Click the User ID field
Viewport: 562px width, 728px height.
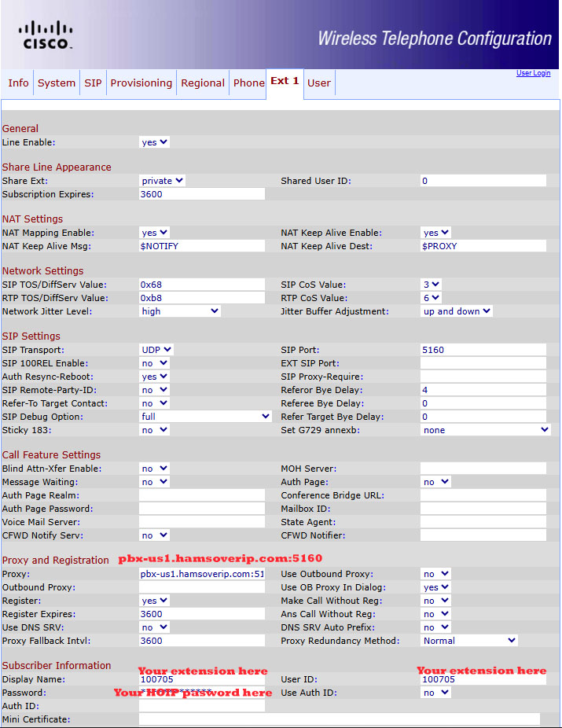[x=483, y=680]
